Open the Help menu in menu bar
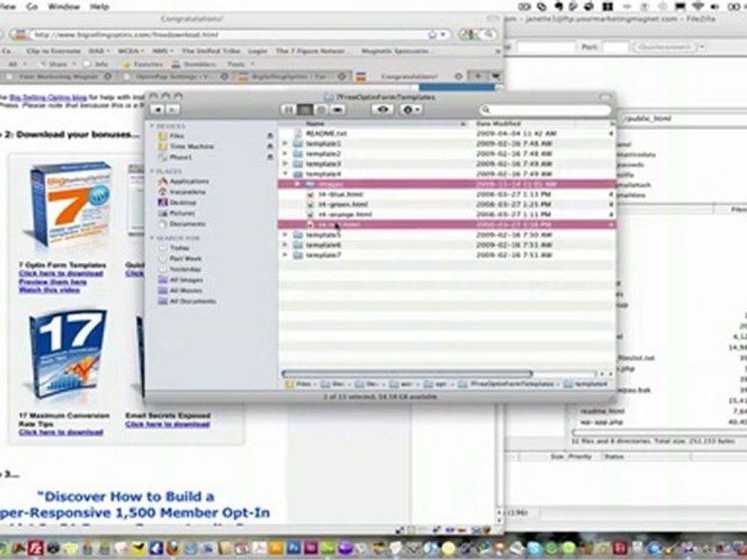 (100, 6)
